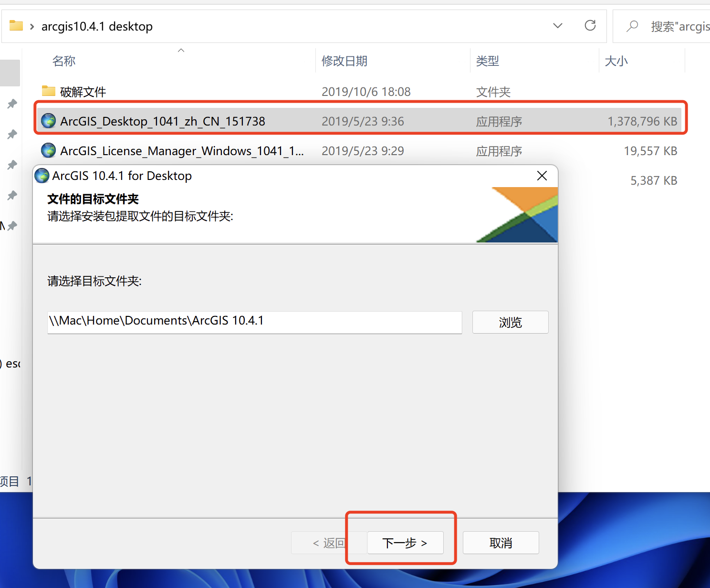
Task: Open the 破解文件 folder icon
Action: (48, 91)
